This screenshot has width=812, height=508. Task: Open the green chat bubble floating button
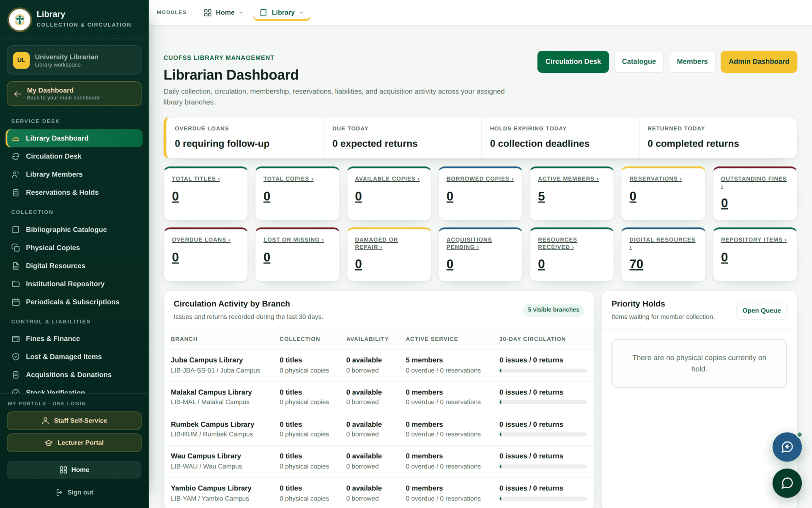pos(787,483)
